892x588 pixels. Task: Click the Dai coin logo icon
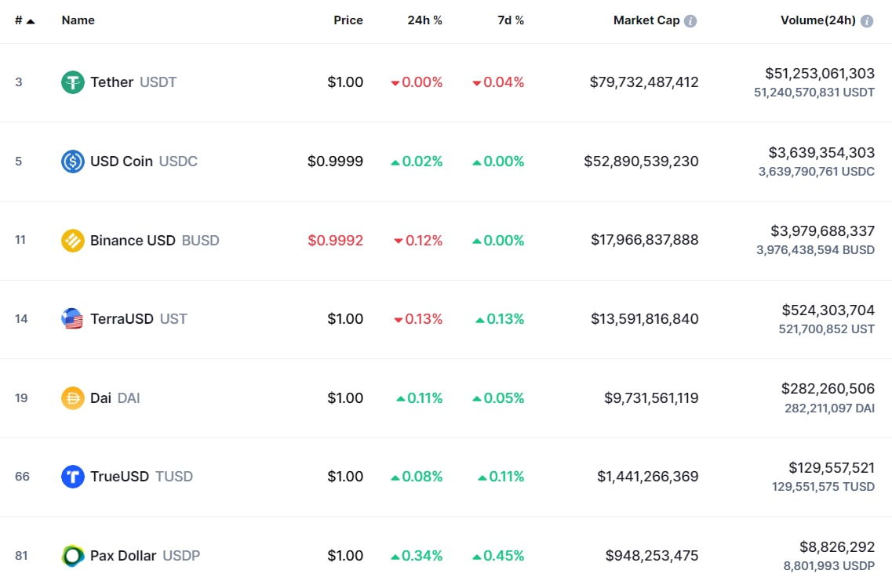pos(73,398)
